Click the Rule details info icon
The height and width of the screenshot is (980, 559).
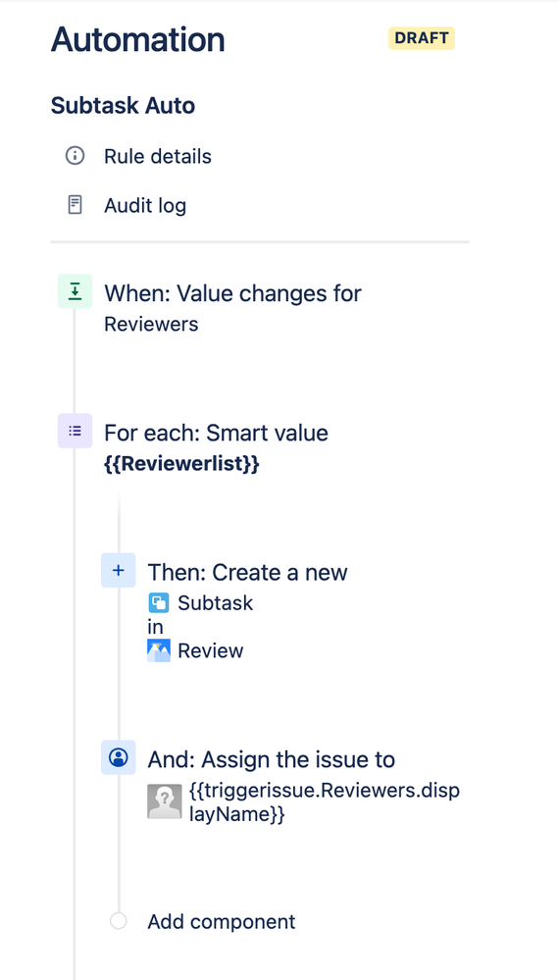75,156
